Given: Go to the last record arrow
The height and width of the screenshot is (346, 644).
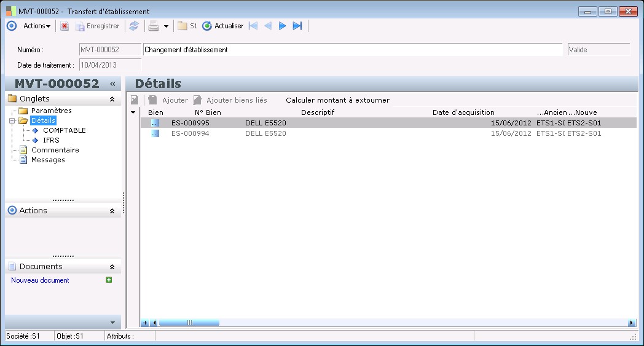Looking at the screenshot, I should pos(297,26).
